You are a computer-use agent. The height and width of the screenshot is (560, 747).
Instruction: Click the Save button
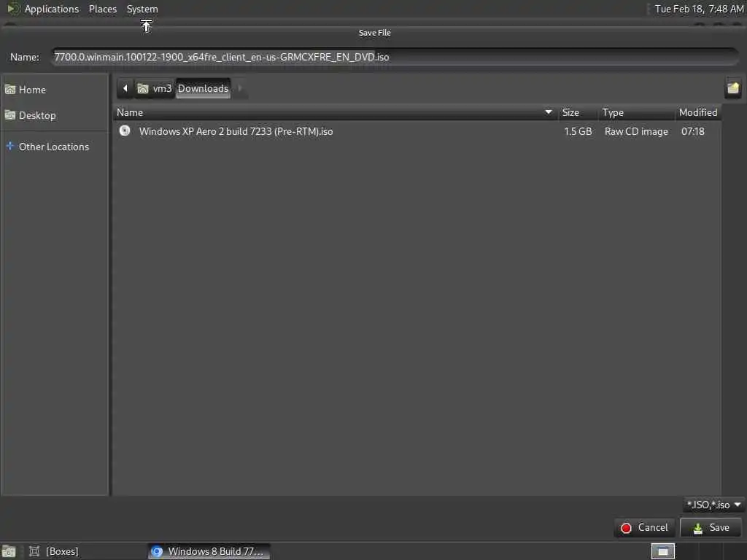(x=711, y=528)
